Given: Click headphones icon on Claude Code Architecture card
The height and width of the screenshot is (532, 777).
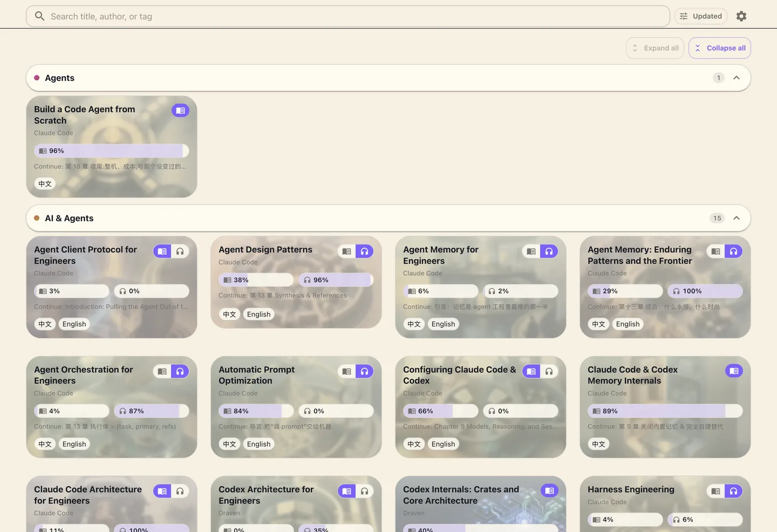Looking at the screenshot, I should (180, 491).
